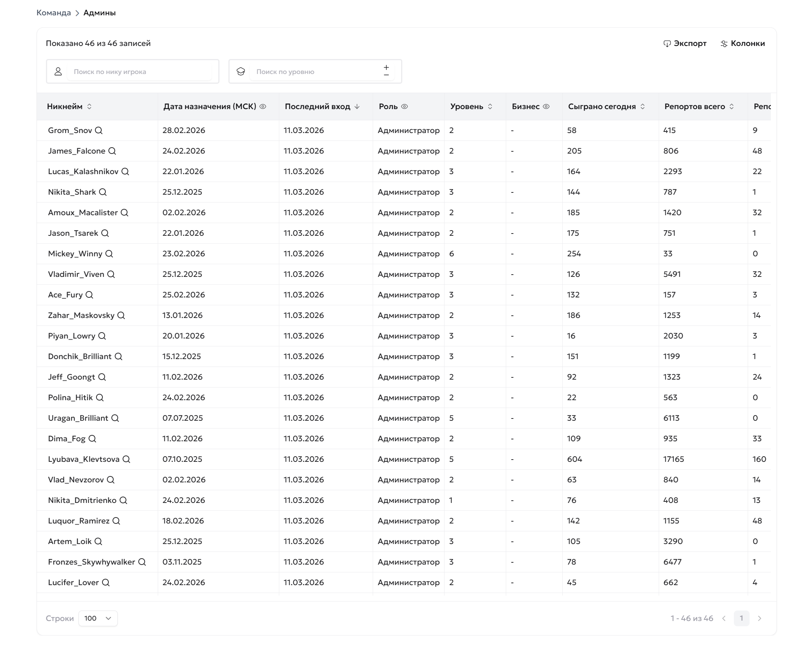Click the player nickname search field
This screenshot has width=812, height=655.
pyautogui.click(x=139, y=72)
